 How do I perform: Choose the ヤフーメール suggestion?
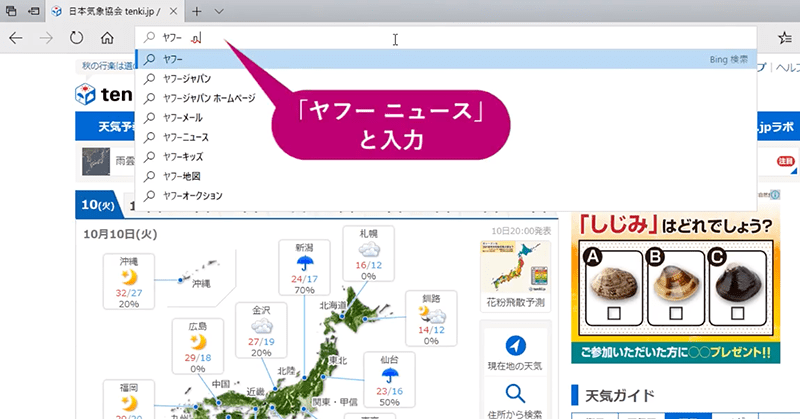[445, 118]
